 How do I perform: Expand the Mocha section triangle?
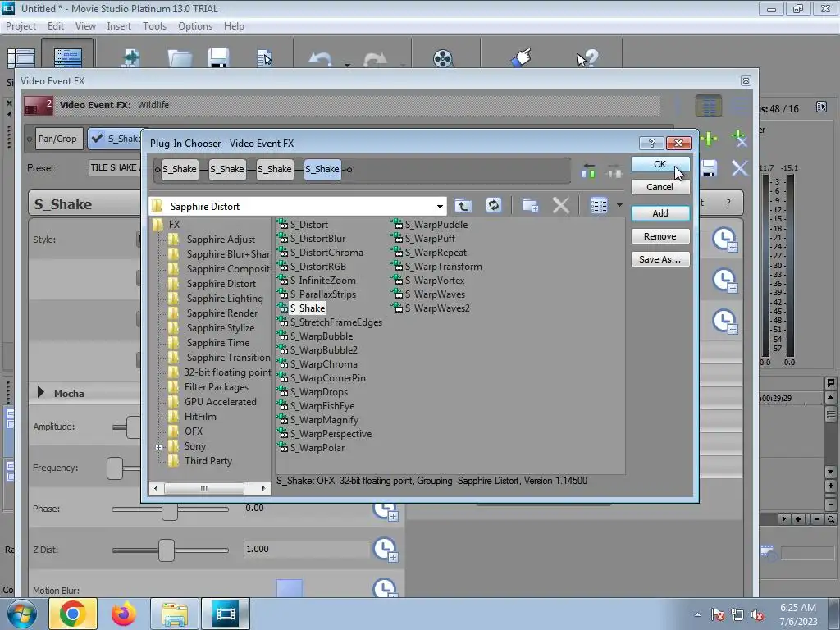[41, 393]
